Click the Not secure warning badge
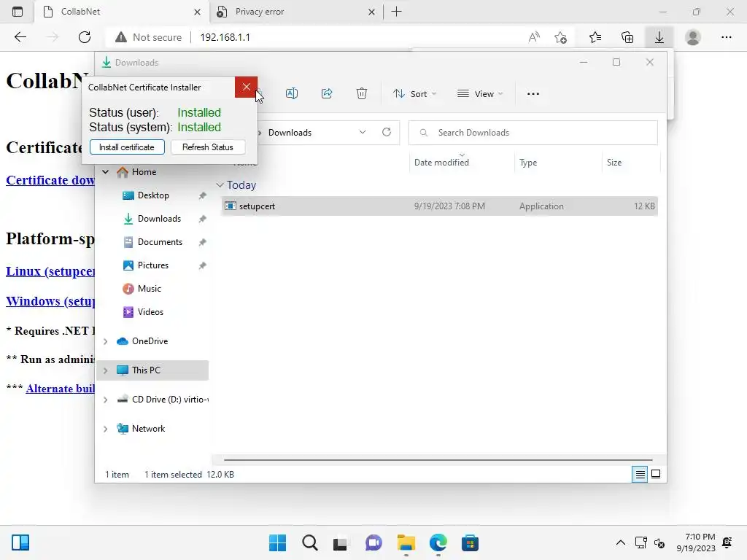Image resolution: width=747 pixels, height=560 pixels. (149, 37)
